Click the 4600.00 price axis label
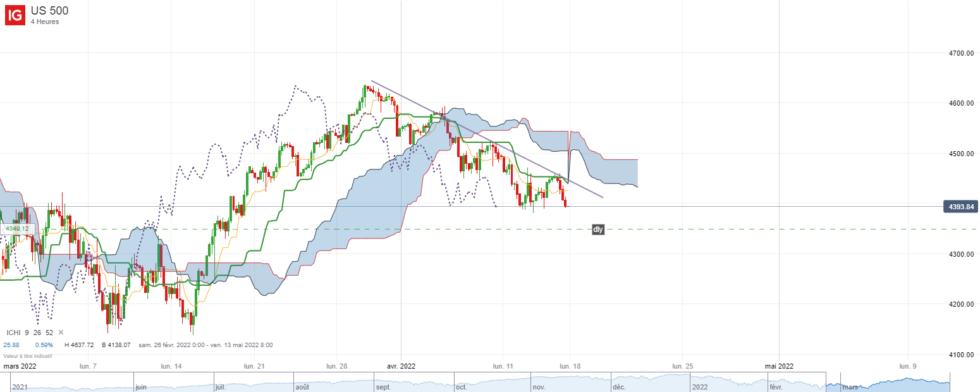The height and width of the screenshot is (392, 980). (x=960, y=103)
